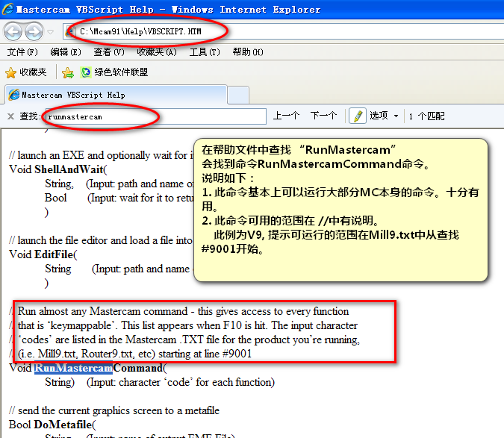Click the 'starting at line #9001' text
Viewport: 504px width, 438px height.
[x=205, y=354]
